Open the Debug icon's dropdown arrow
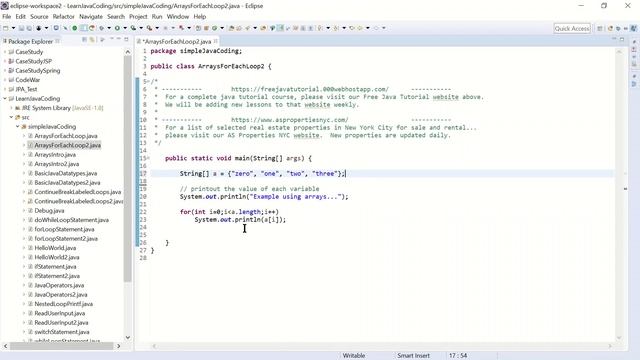The image size is (640, 360). click(109, 28)
